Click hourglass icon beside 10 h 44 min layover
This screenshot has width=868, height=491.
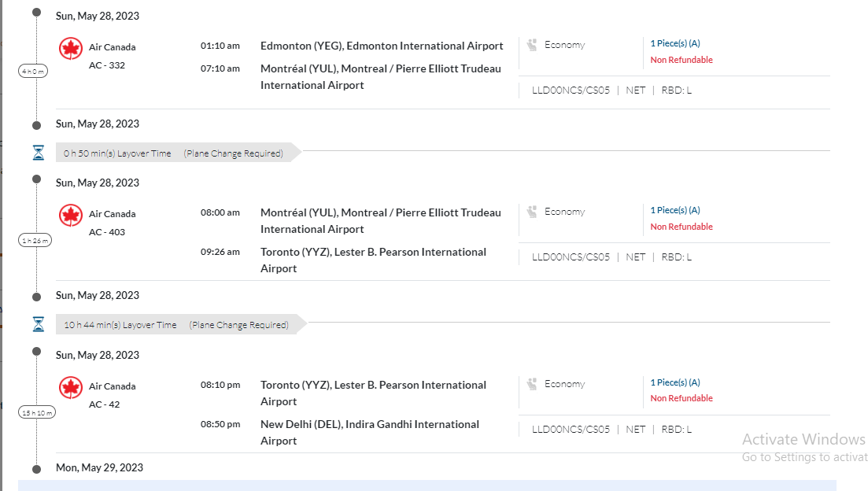(38, 324)
